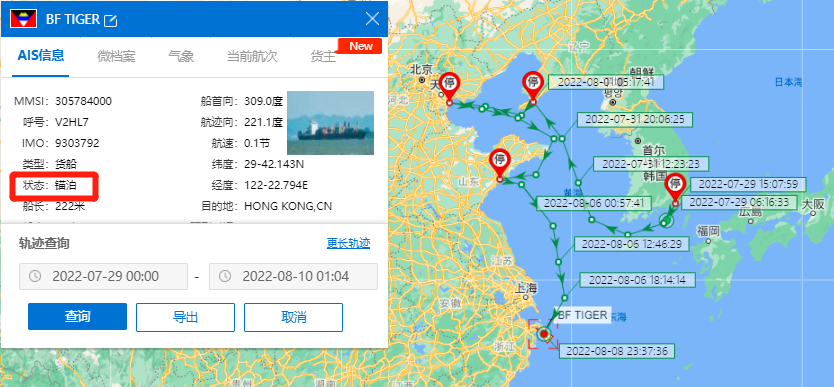Click the 导出 button

pyautogui.click(x=185, y=317)
